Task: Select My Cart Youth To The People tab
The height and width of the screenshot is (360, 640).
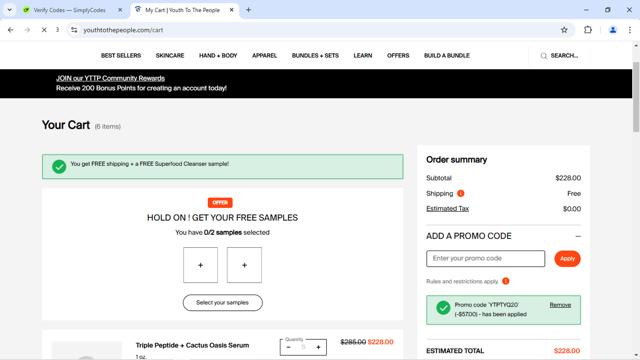Action: 182,10
